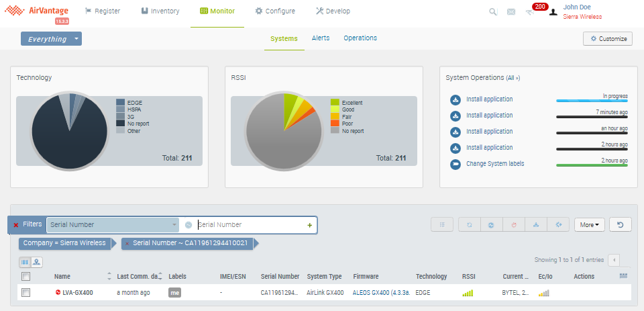Switch to the Operations tab
Screen dimensions: 644x311
click(x=360, y=38)
